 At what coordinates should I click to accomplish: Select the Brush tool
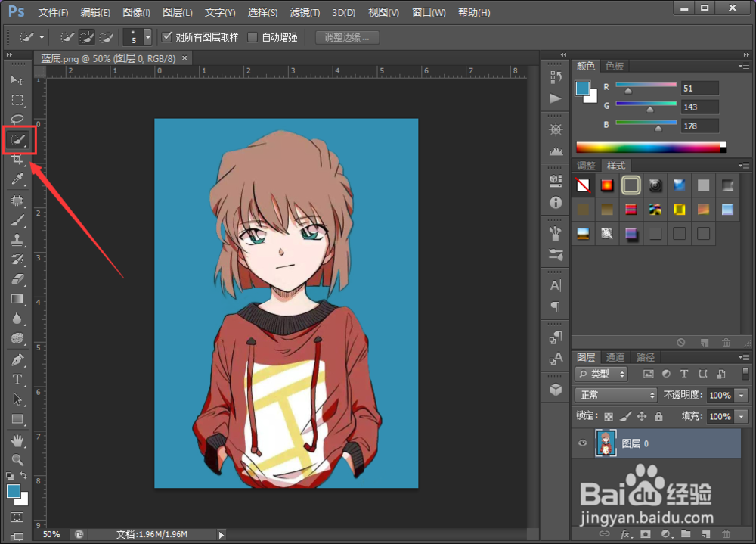(x=17, y=221)
